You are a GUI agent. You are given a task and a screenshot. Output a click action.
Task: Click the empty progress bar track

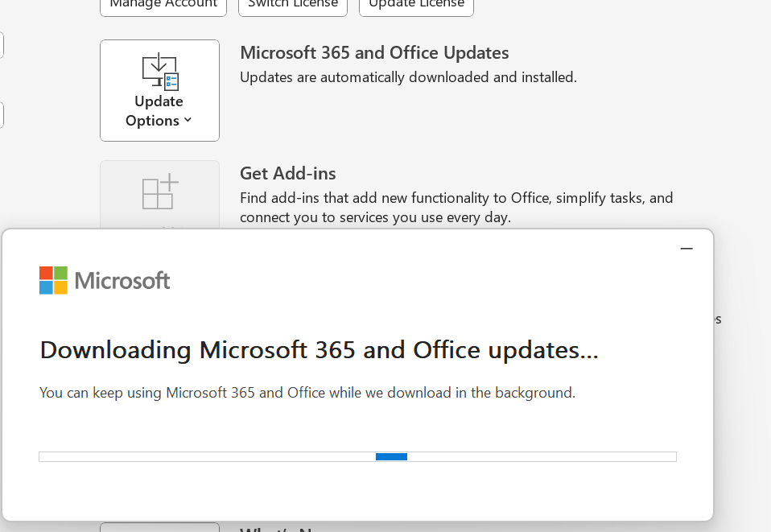(x=201, y=457)
